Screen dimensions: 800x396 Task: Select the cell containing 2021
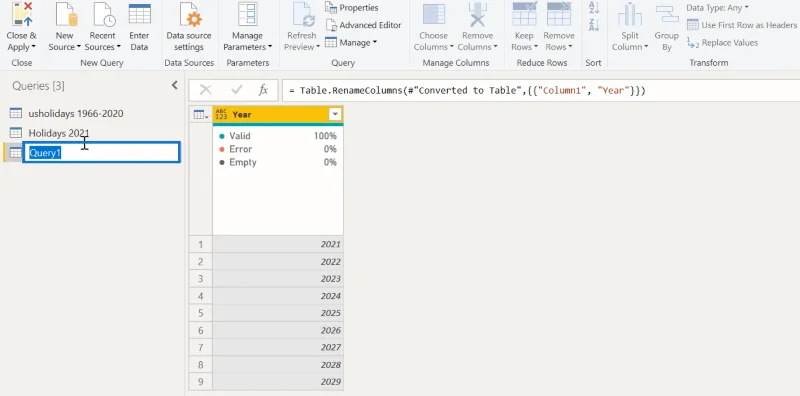pyautogui.click(x=278, y=244)
